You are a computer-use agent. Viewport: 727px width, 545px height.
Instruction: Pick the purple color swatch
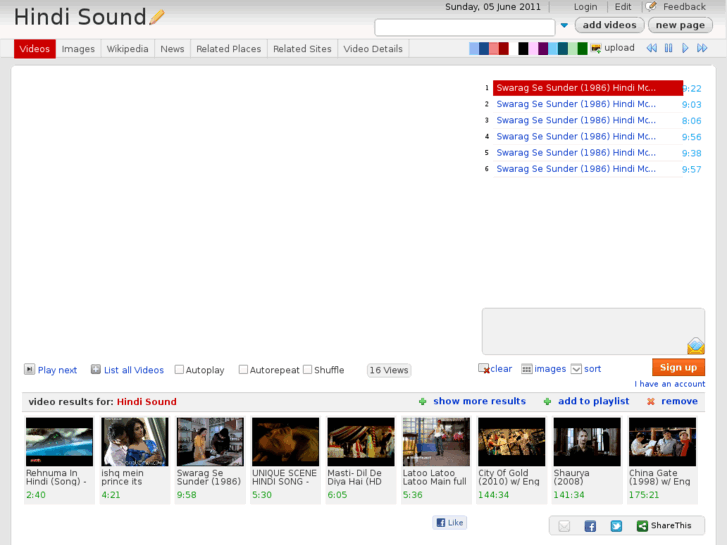coord(543,48)
